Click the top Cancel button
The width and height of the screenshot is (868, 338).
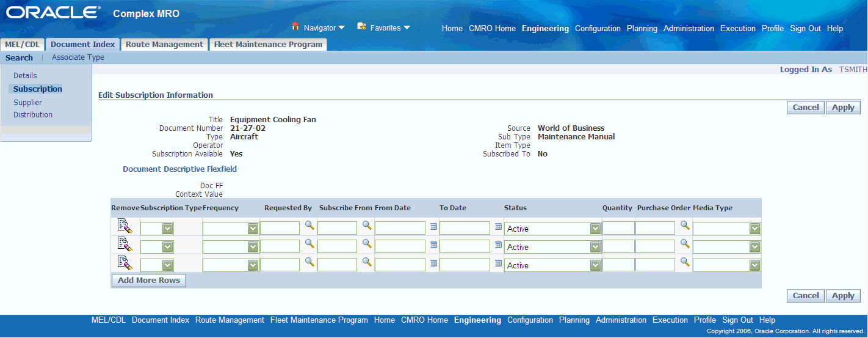(806, 108)
